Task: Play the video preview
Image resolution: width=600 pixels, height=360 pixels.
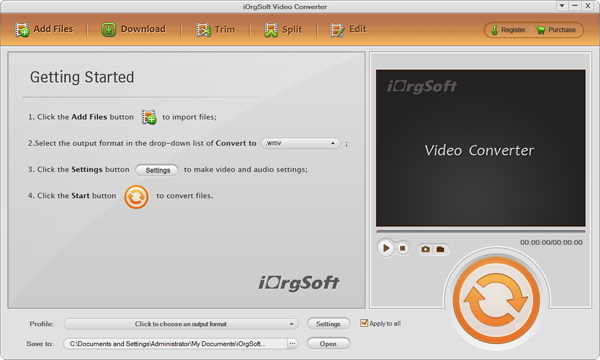Action: [386, 248]
